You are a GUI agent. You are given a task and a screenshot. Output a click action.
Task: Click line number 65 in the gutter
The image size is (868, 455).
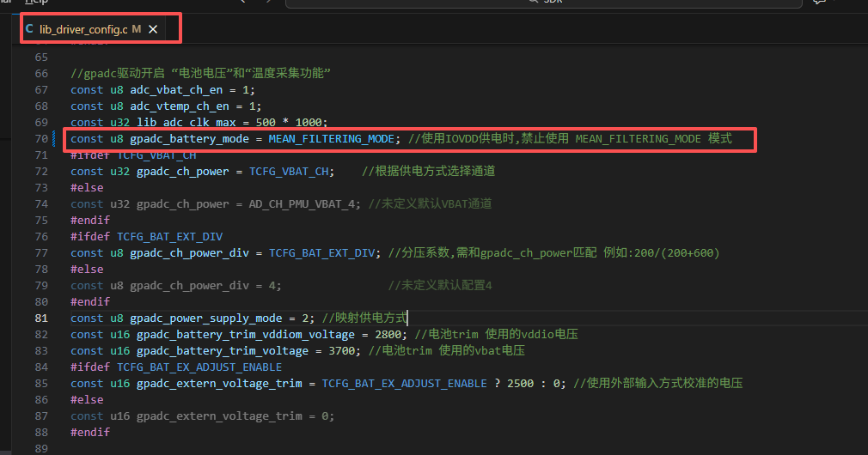coord(41,57)
